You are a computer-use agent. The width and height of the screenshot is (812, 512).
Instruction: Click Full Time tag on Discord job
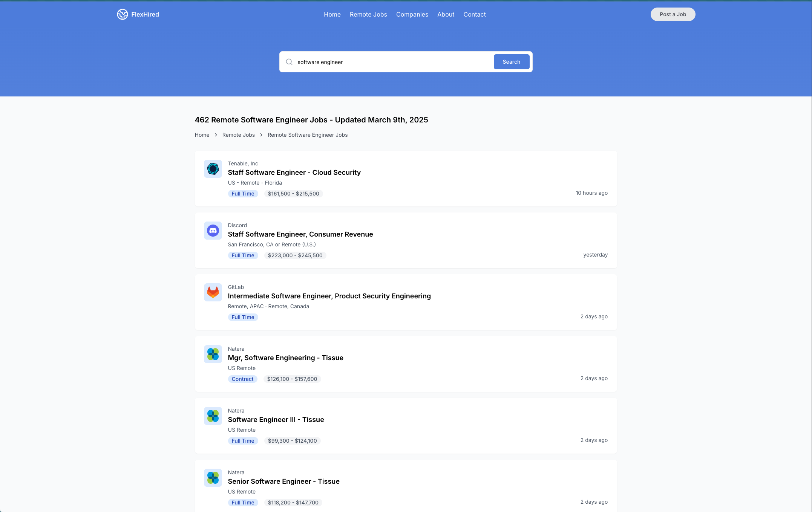pyautogui.click(x=243, y=255)
